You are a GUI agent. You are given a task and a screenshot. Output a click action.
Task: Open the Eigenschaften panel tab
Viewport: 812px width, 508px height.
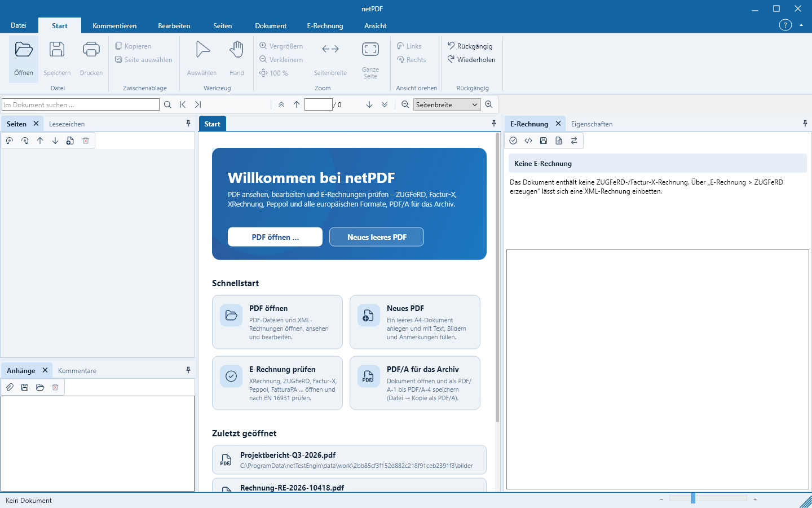click(592, 124)
